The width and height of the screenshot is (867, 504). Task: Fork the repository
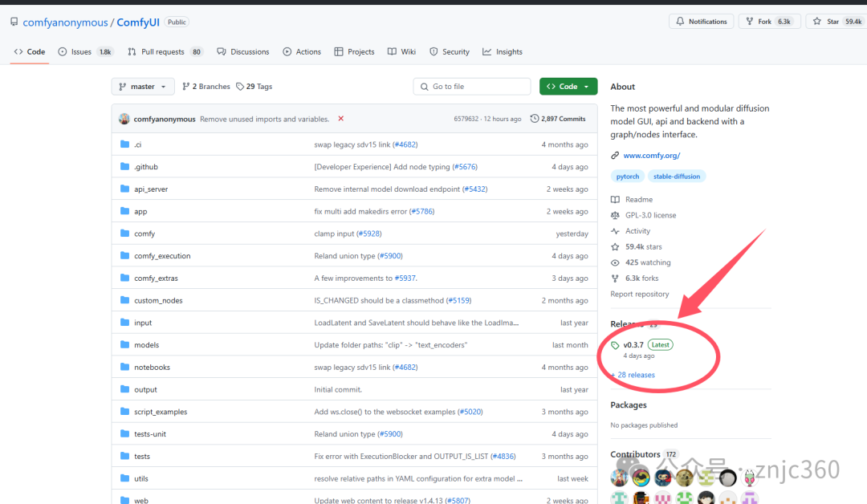768,22
